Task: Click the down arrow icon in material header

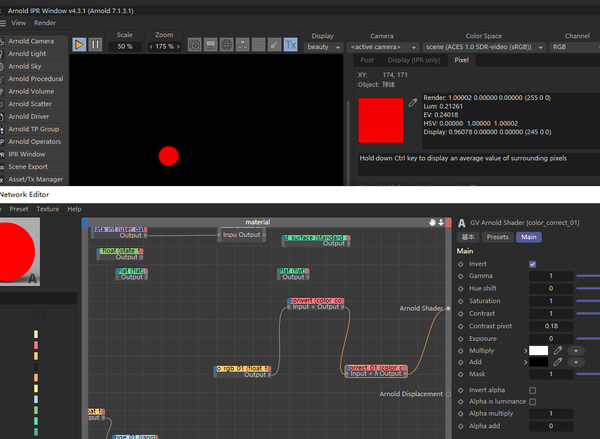Action: click(441, 222)
